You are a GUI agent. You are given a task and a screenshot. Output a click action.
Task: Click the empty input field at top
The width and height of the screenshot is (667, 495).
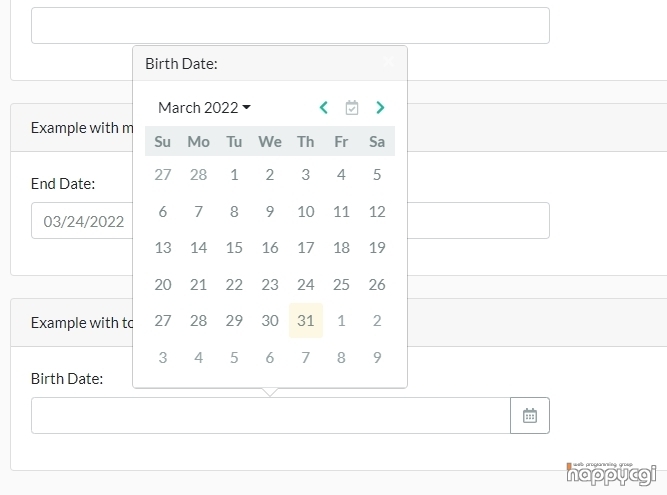(x=290, y=25)
